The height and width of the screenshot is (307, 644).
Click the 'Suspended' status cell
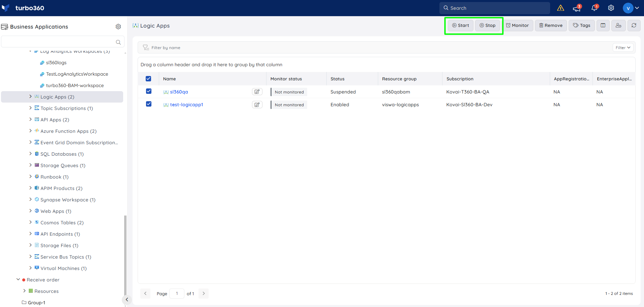[343, 92]
